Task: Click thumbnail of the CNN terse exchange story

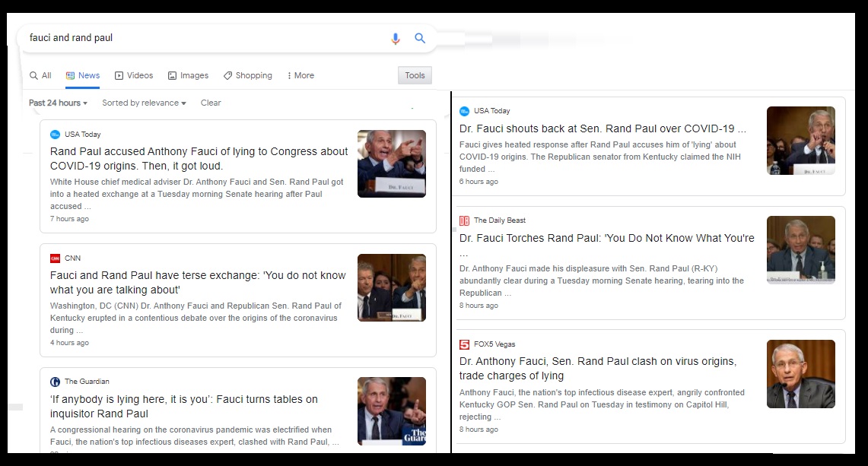Action: 392,288
